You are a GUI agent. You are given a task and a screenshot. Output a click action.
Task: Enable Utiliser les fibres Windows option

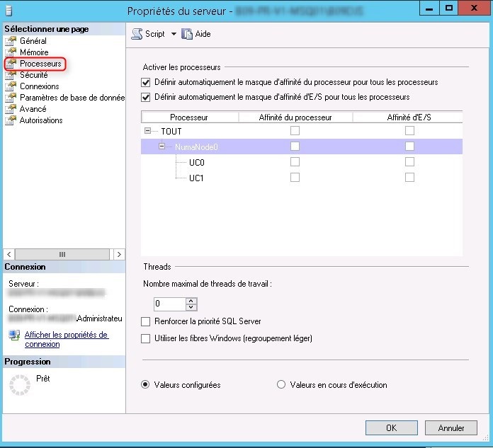[x=147, y=338]
